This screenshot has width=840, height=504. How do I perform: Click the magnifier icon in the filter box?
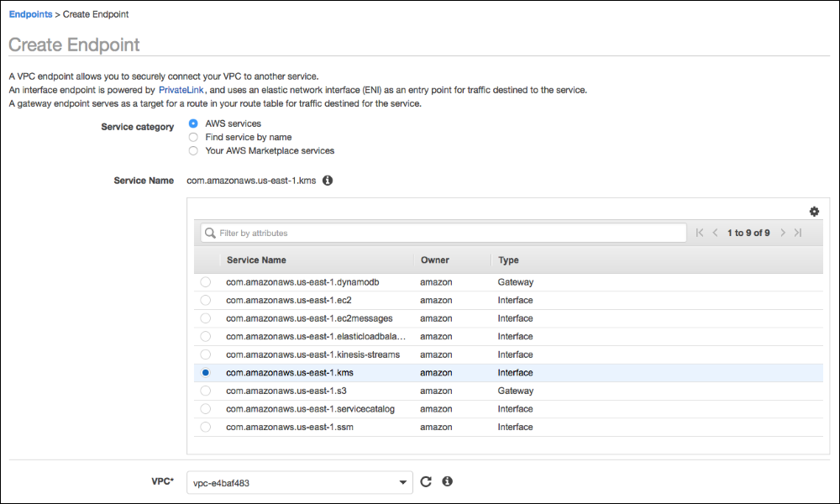[x=209, y=233]
